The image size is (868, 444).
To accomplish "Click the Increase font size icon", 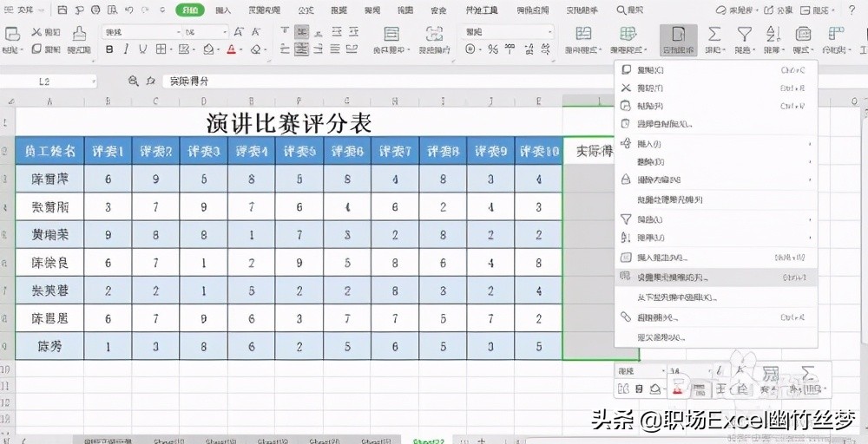I will point(239,32).
